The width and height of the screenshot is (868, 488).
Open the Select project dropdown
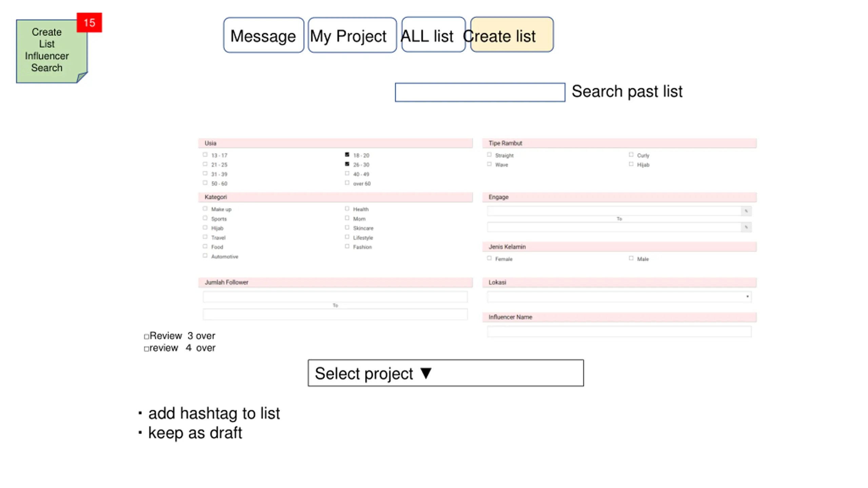click(x=446, y=373)
